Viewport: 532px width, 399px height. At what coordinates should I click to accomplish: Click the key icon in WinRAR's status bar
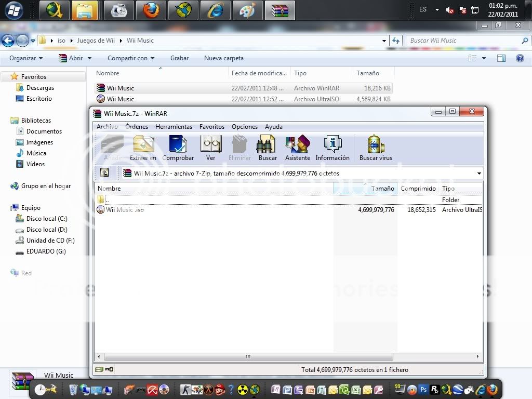[x=109, y=369]
